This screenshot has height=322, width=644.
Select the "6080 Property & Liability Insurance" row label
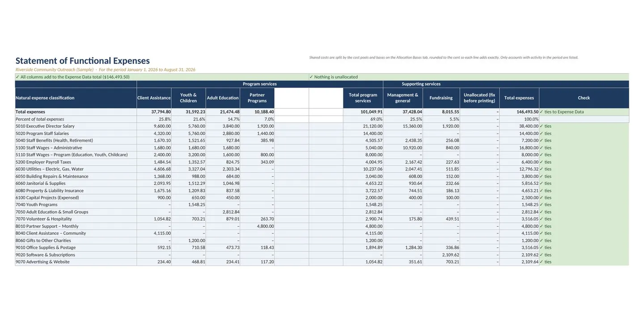pyautogui.click(x=50, y=191)
